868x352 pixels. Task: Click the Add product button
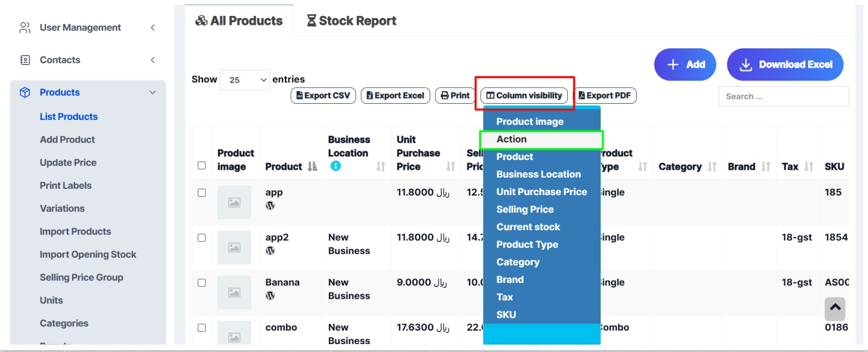[x=685, y=65]
